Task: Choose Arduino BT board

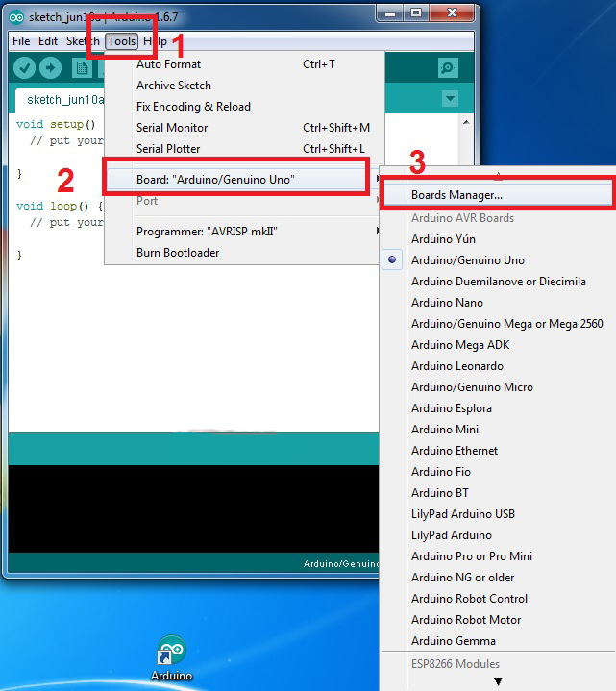Action: [x=498, y=493]
